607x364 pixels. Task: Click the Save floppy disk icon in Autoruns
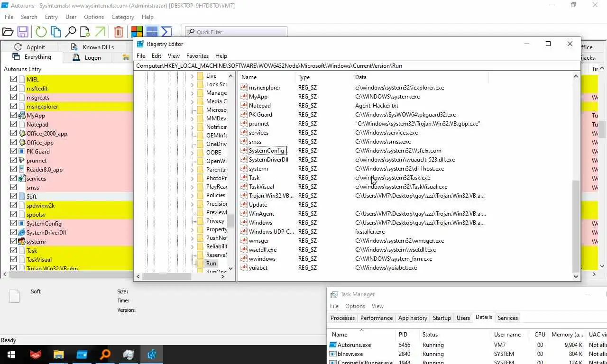[x=23, y=32]
